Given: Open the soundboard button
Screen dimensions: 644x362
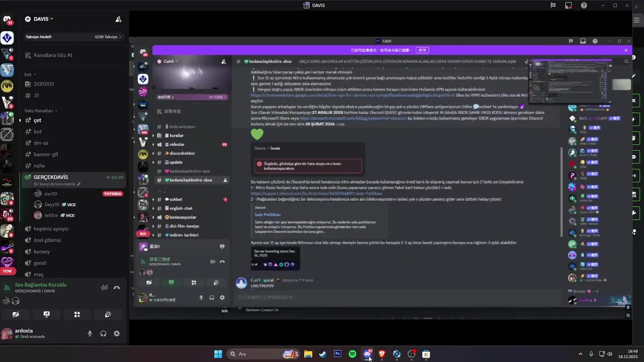Looking at the screenshot, I should pos(108,314).
